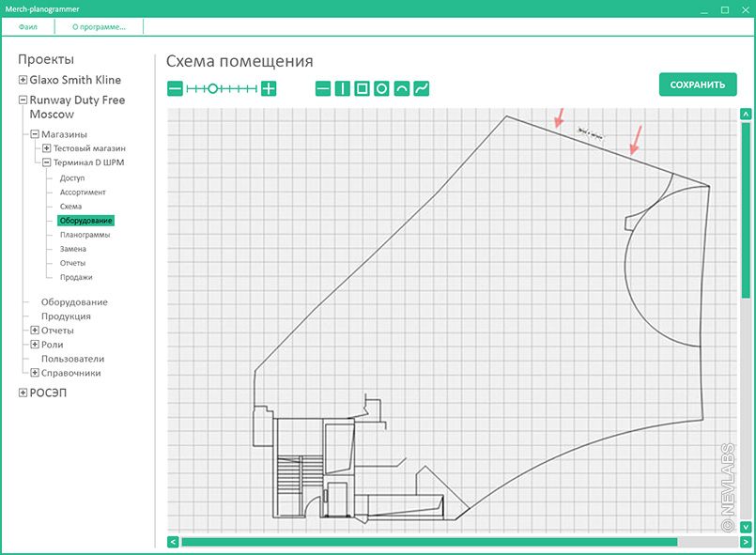Viewport: 756px width, 555px height.
Task: Collapse the Runway Duty Free Moscow project
Action: [x=23, y=100]
